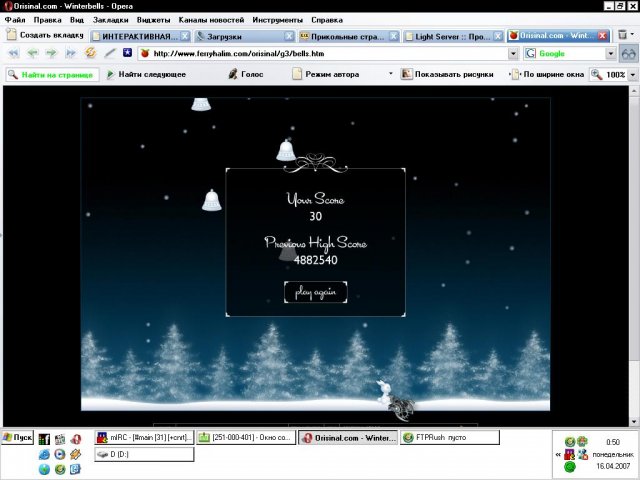Click the URL address field
The image size is (640, 480).
(329, 53)
